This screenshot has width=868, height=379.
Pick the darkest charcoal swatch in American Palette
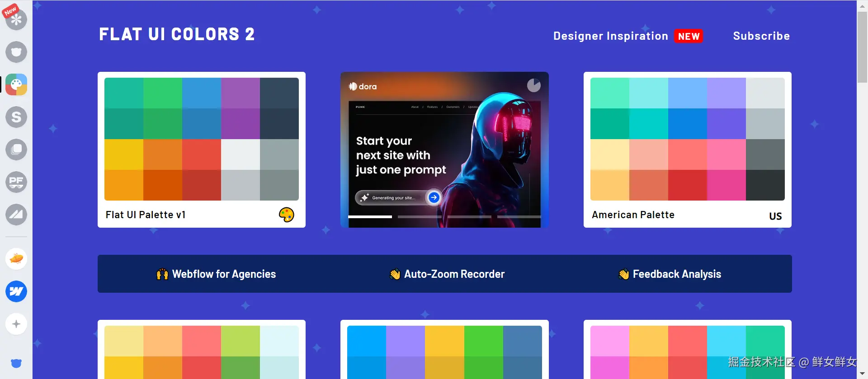click(765, 185)
